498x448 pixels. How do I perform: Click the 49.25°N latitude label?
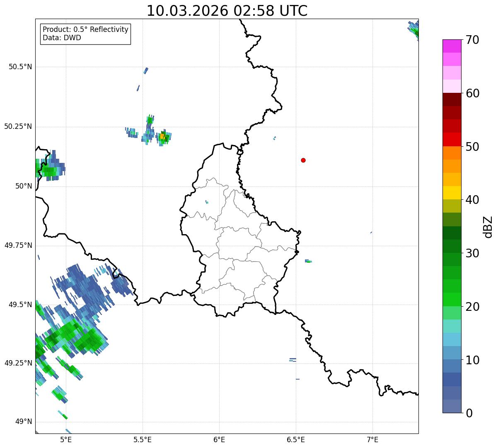point(18,363)
